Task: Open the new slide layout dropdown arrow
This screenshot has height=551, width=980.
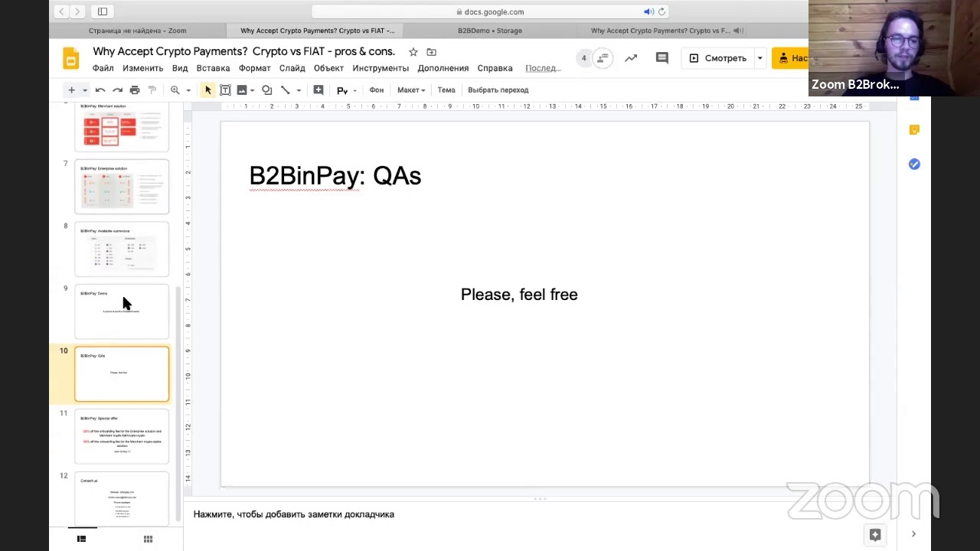Action: click(x=84, y=90)
